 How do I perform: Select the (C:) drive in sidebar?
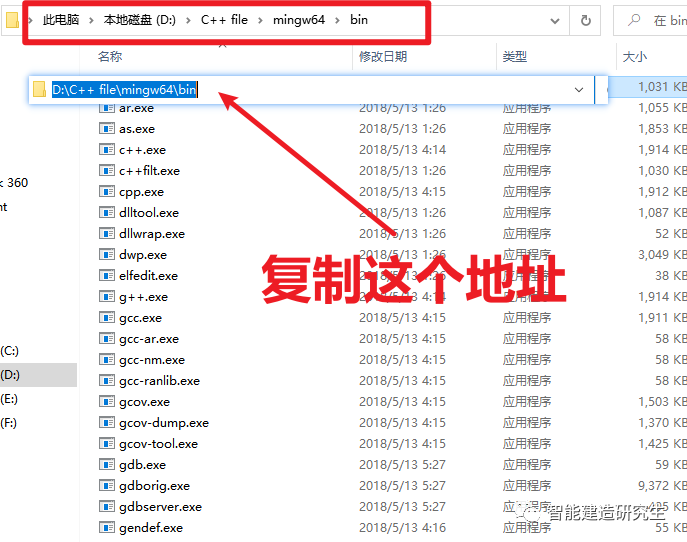10,351
